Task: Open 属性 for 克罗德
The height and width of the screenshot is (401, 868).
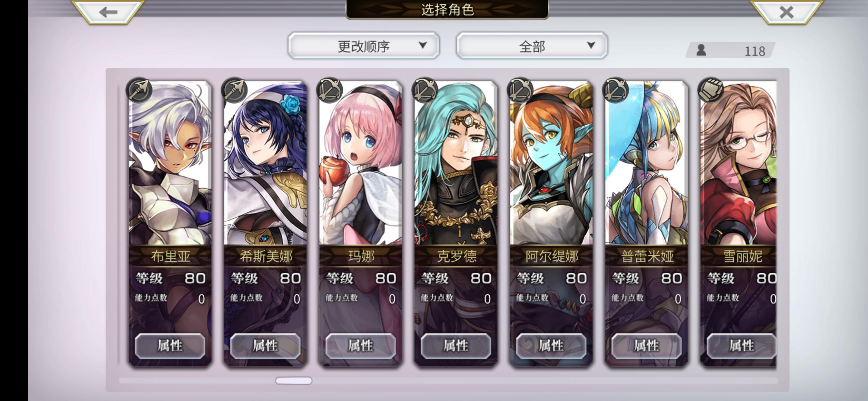Action: [456, 346]
